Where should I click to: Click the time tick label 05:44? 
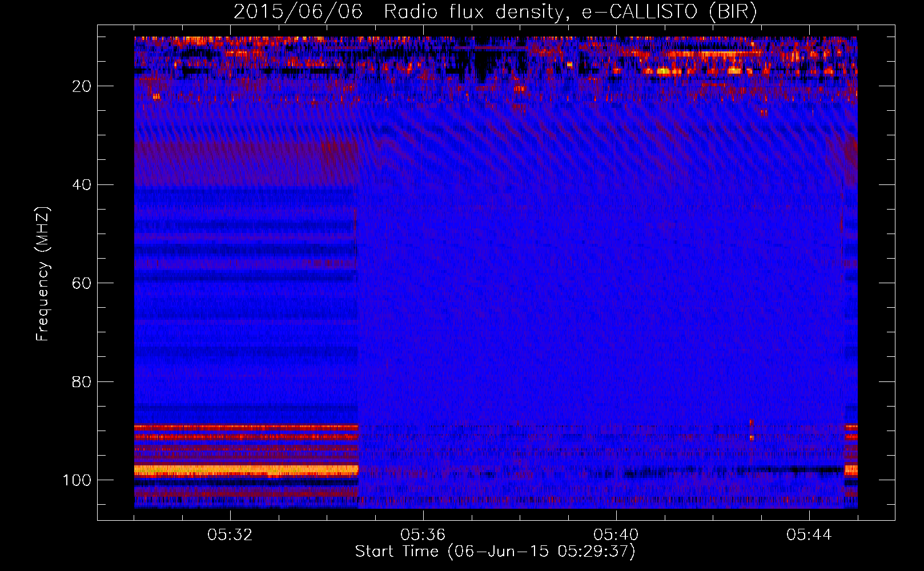[x=809, y=535]
